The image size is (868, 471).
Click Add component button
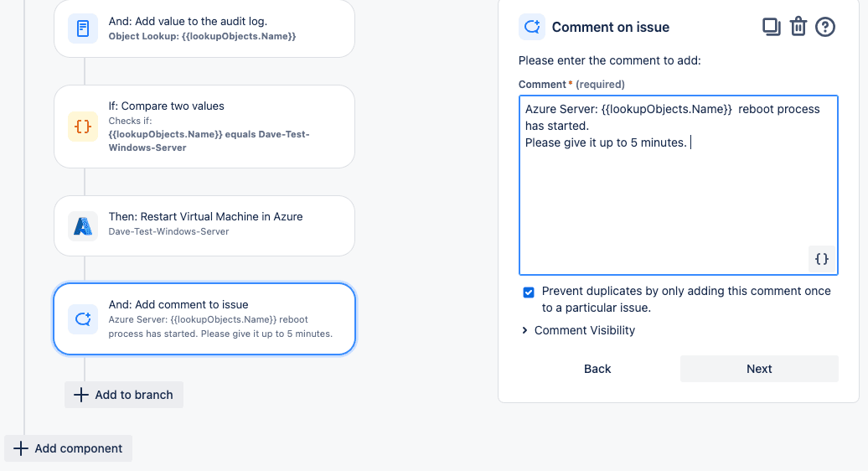coord(69,448)
